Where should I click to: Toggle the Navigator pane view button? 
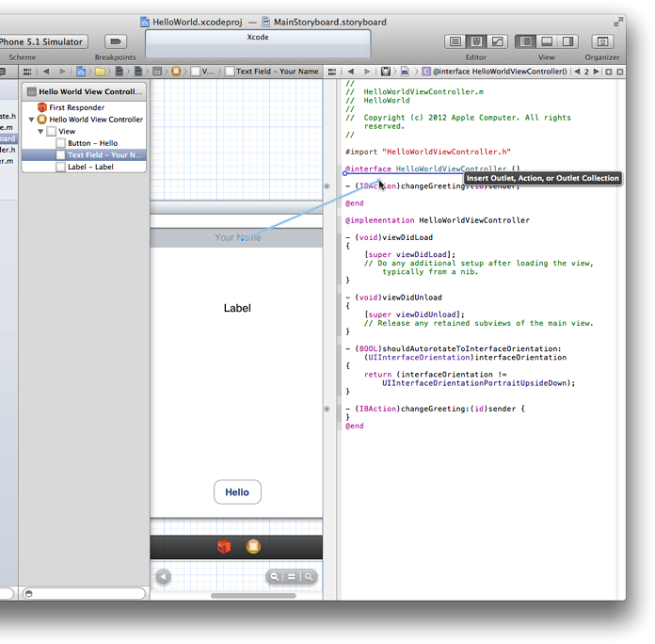[526, 41]
